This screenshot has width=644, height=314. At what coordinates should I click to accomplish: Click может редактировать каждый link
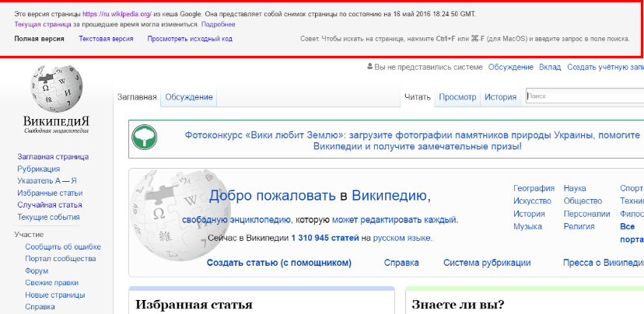(x=394, y=220)
